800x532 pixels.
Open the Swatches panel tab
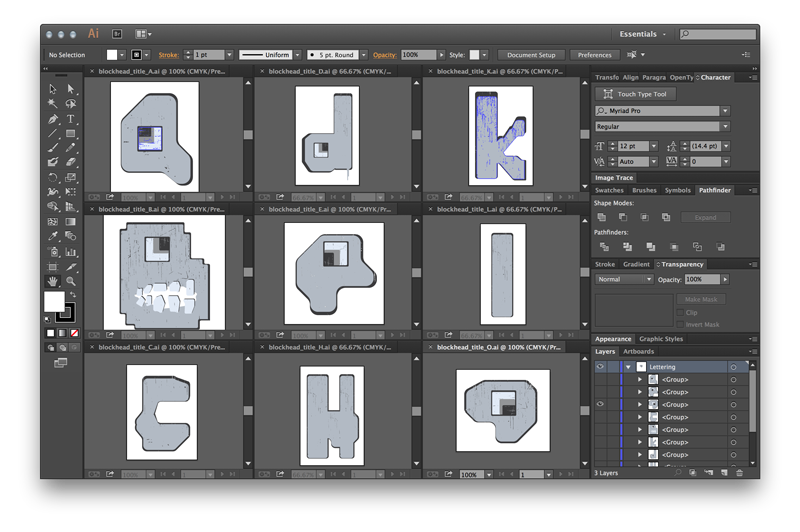click(x=609, y=190)
